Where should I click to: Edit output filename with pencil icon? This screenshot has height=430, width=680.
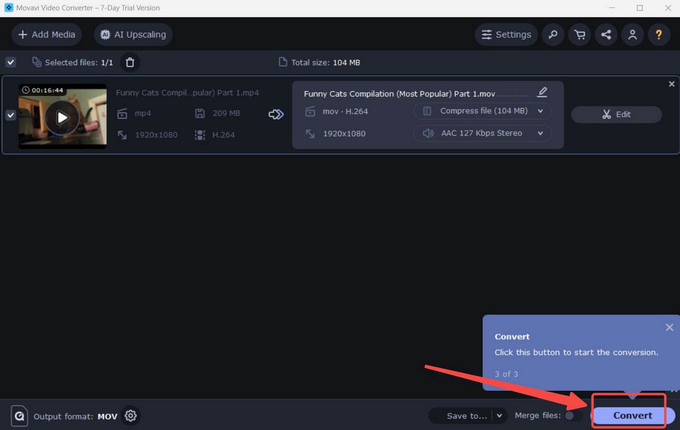542,92
